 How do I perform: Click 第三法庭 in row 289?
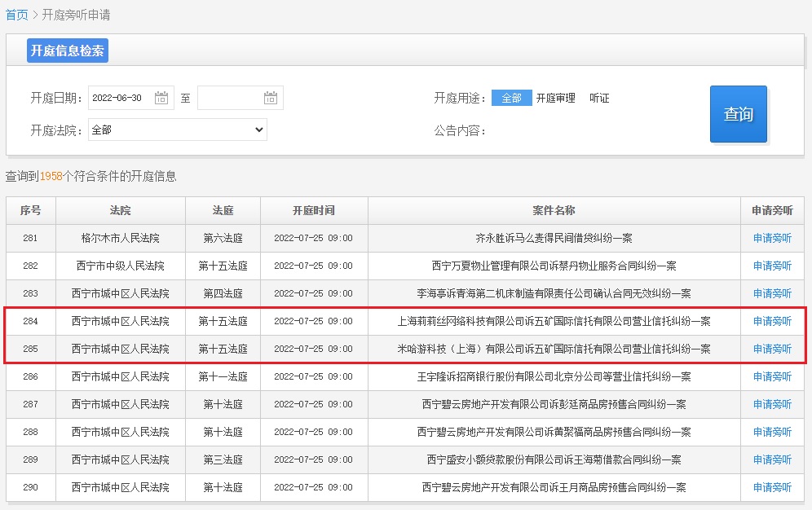coord(223,459)
